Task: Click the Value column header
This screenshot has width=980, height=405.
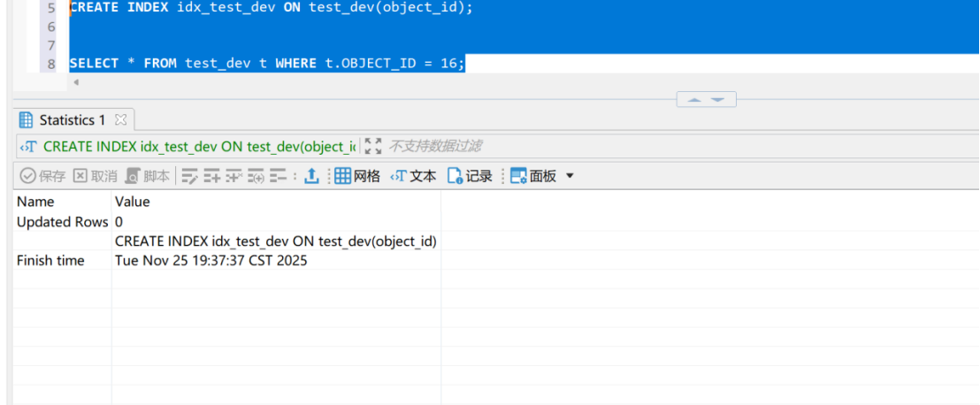Action: [133, 202]
